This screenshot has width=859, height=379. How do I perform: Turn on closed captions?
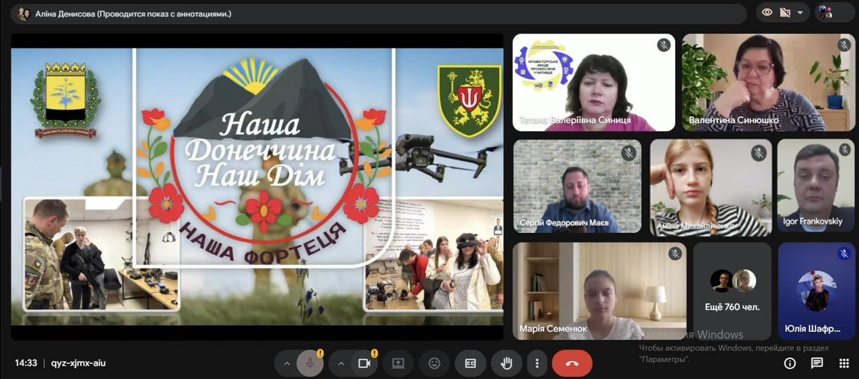[x=471, y=363]
